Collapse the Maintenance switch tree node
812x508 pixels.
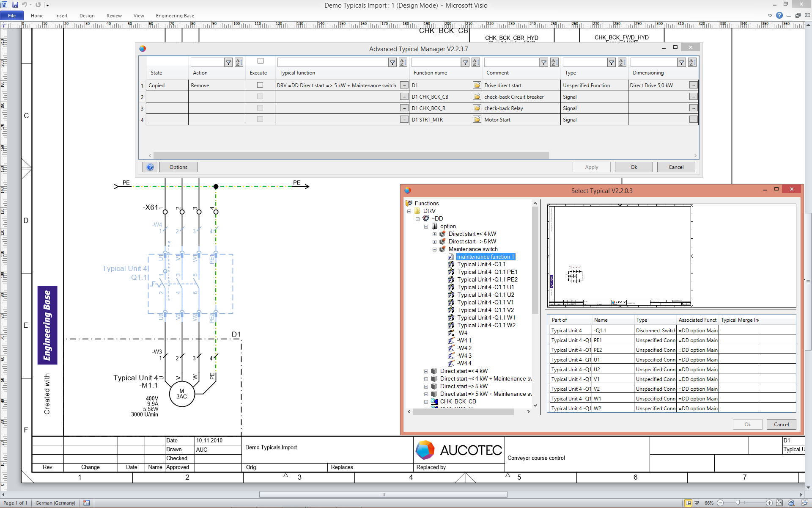(434, 249)
